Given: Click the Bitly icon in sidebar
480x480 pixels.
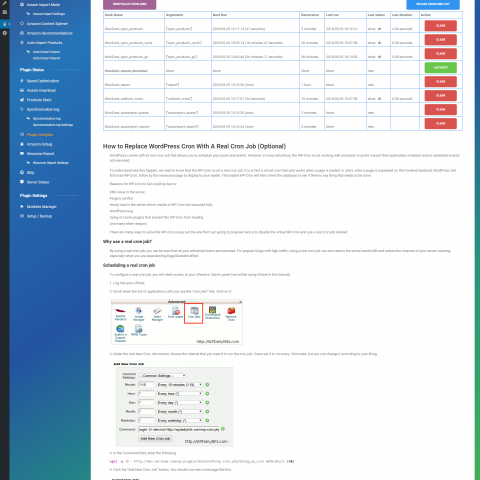Looking at the screenshot, I should pos(22,172).
